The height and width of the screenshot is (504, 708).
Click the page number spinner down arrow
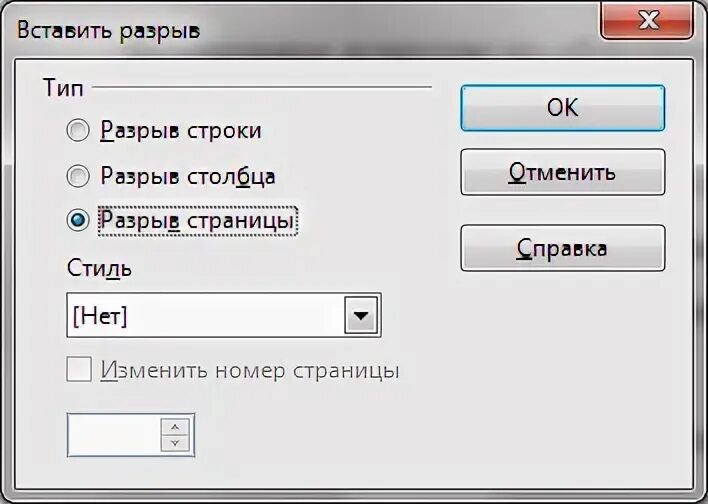click(x=175, y=443)
